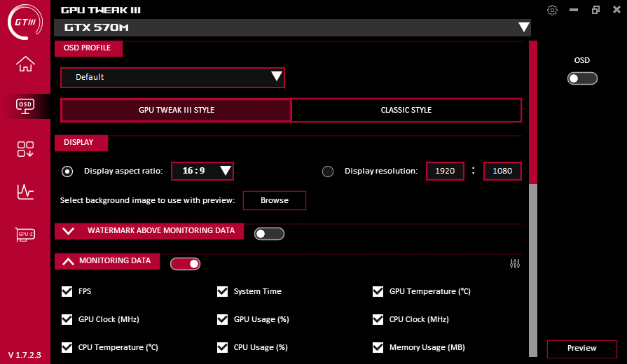Open the settings gear icon
627x364 pixels.
[552, 10]
